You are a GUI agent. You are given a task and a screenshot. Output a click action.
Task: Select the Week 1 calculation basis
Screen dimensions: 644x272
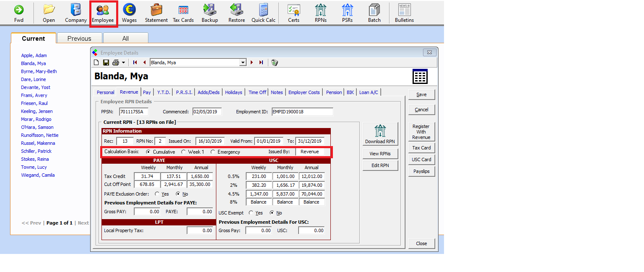[x=184, y=152]
